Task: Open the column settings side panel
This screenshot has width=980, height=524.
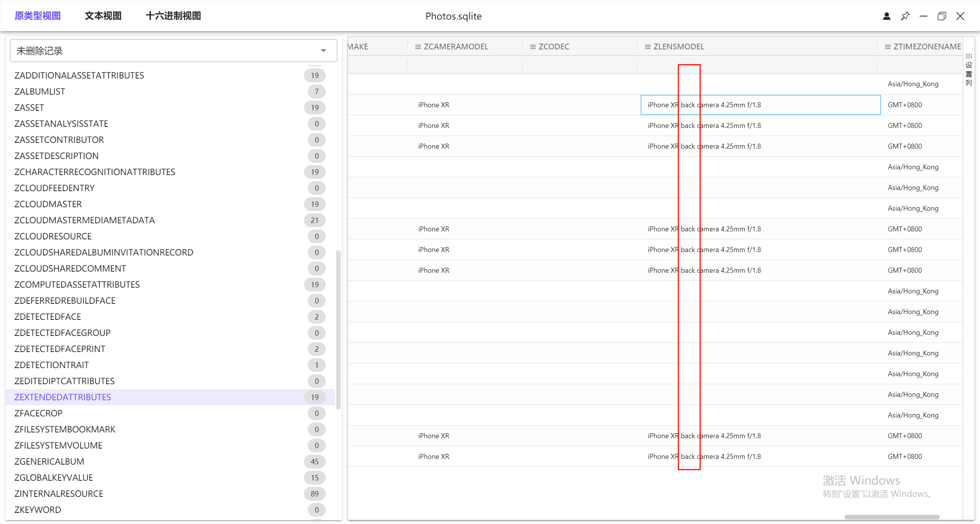Action: [969, 70]
